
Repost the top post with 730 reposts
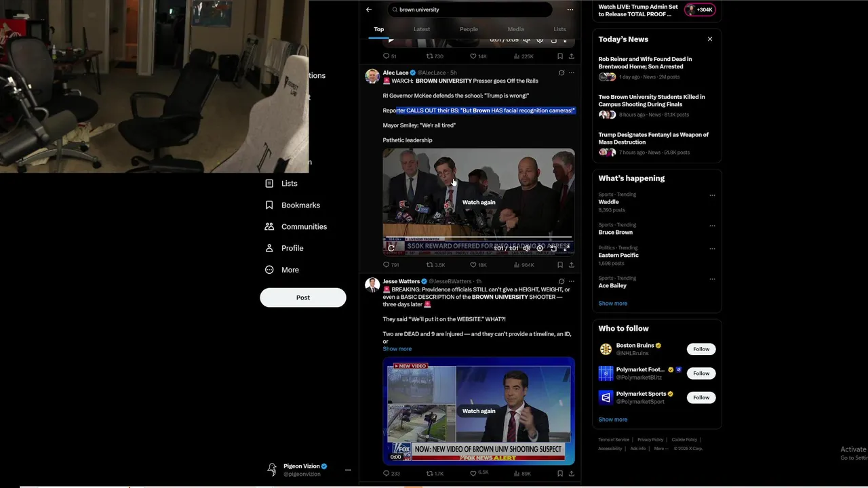pos(435,56)
